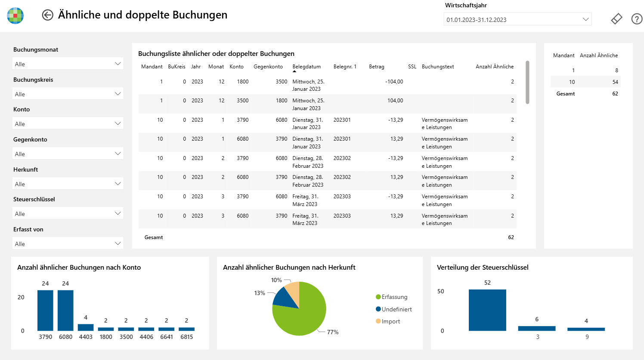Select the 4403 bar in Konto chart
The image size is (644, 360).
click(86, 327)
